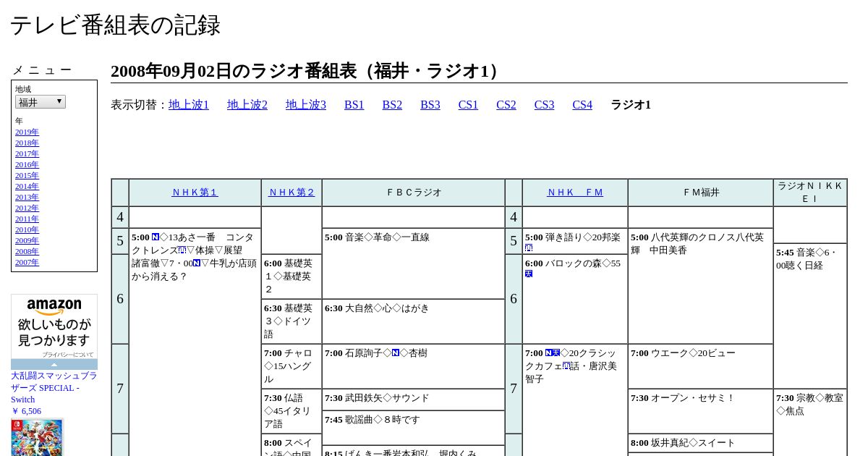Open the 2018年 archive link
Viewport: 868px width, 456px height.
coord(27,143)
